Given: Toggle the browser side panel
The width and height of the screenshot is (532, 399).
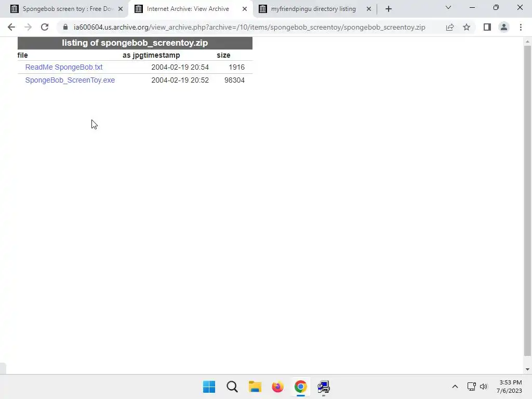Looking at the screenshot, I should click(x=487, y=27).
